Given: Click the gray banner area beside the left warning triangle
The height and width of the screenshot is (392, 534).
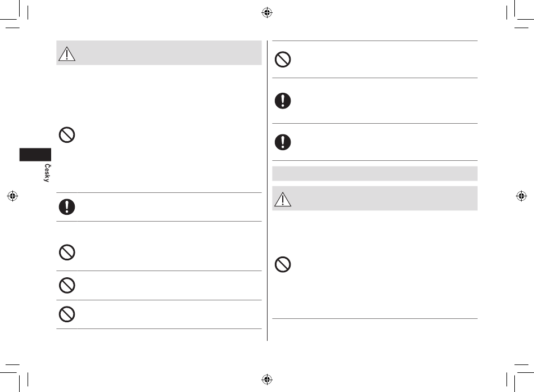Looking at the screenshot, I should [169, 53].
